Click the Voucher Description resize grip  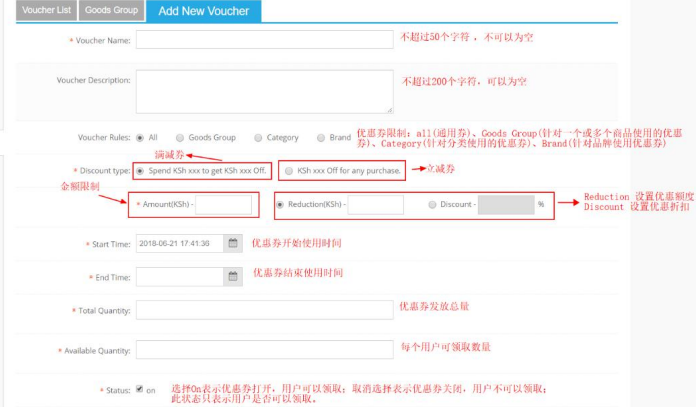[389, 109]
